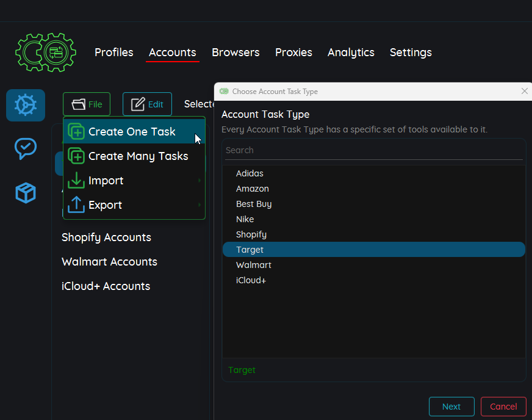Click the Cancel button
532x420 pixels.
(503, 407)
